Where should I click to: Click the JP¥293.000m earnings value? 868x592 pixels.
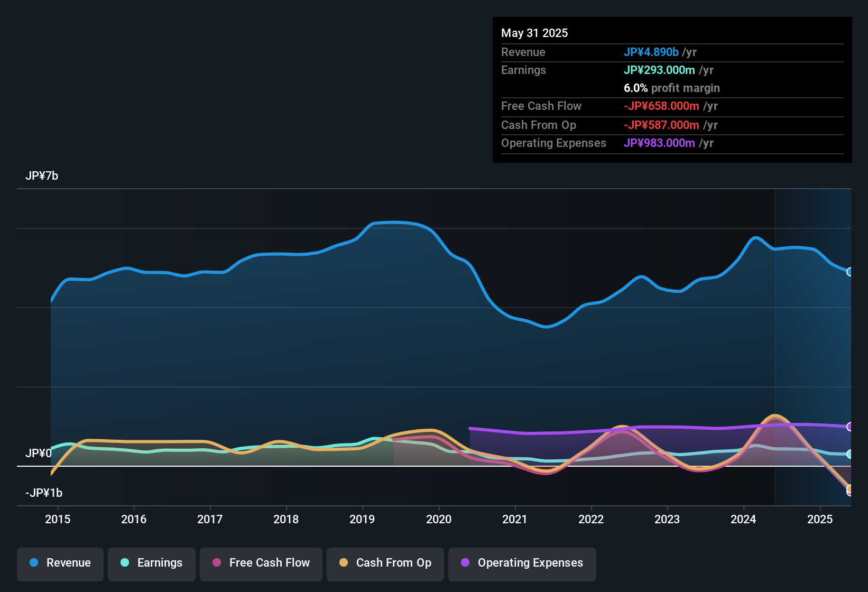click(x=659, y=70)
